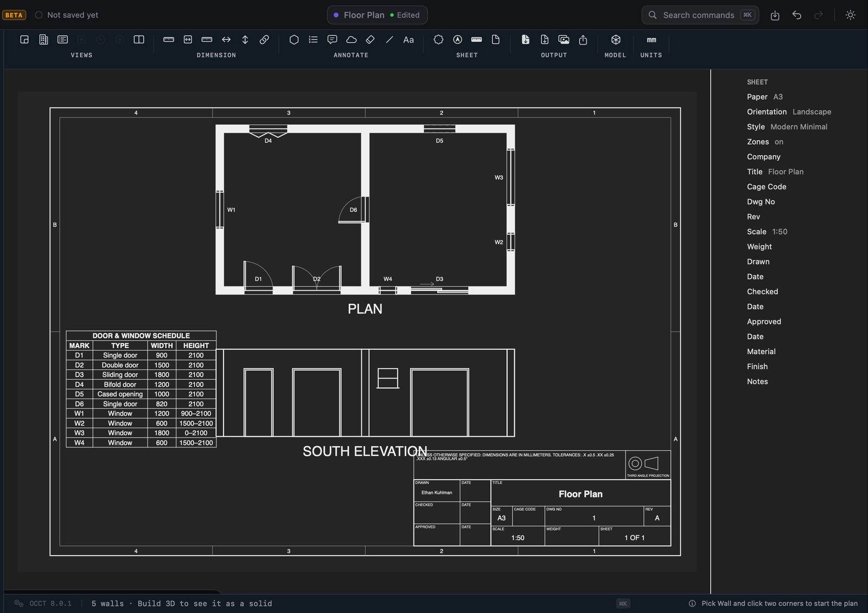Edit the Dwg No field

[x=761, y=202]
